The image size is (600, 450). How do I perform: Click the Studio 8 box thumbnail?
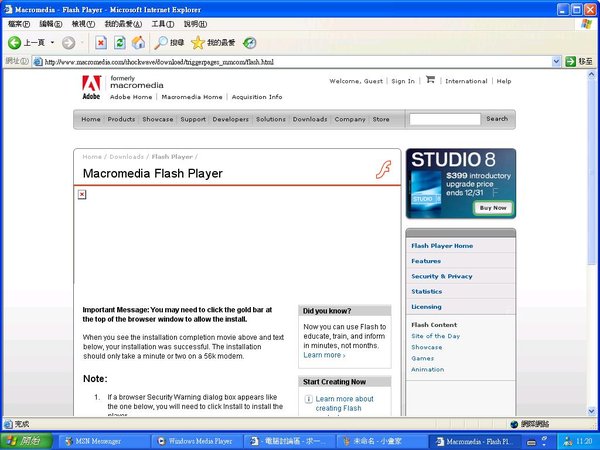(426, 191)
